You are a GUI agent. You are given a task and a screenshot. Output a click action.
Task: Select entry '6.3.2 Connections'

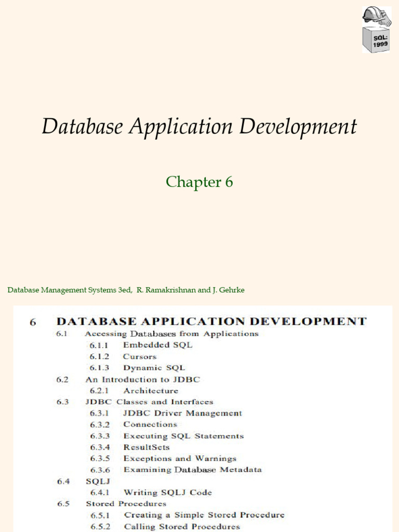coord(134,424)
